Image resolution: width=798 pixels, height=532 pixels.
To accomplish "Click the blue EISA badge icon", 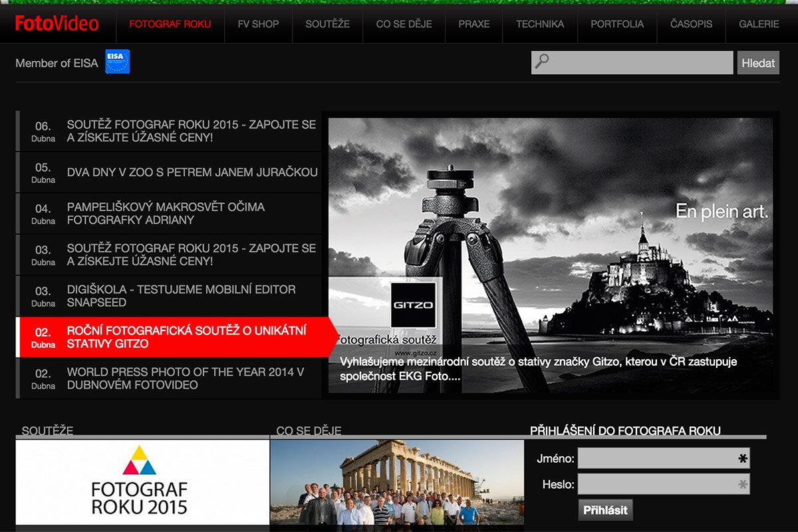I will (x=118, y=62).
